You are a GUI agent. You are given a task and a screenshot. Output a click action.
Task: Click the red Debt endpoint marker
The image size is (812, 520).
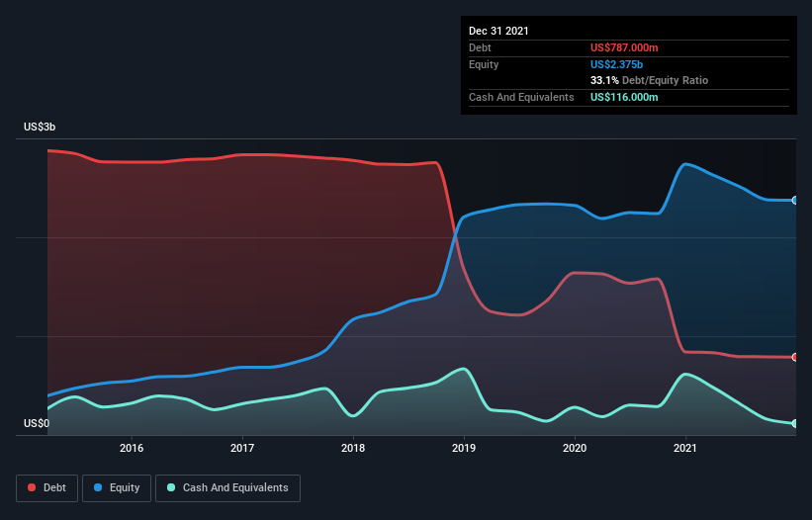[795, 357]
